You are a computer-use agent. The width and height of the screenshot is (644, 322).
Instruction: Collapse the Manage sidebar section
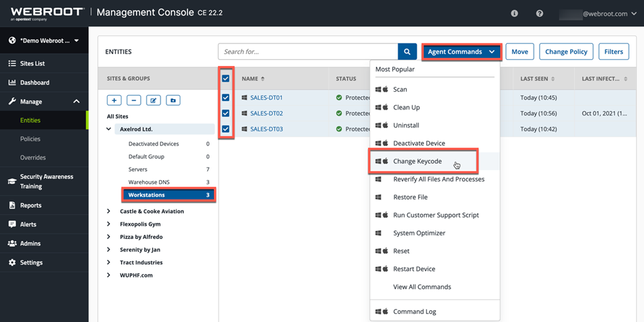pyautogui.click(x=77, y=102)
